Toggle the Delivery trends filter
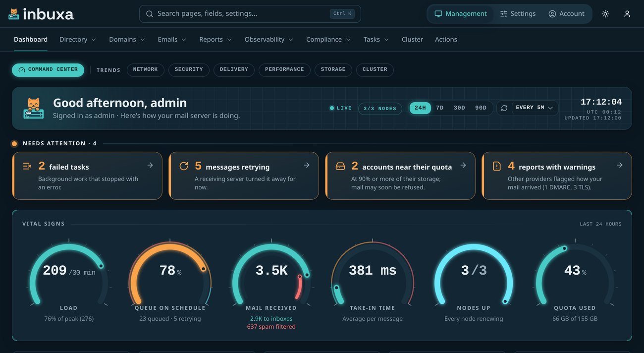Image resolution: width=644 pixels, height=353 pixels. pyautogui.click(x=234, y=70)
